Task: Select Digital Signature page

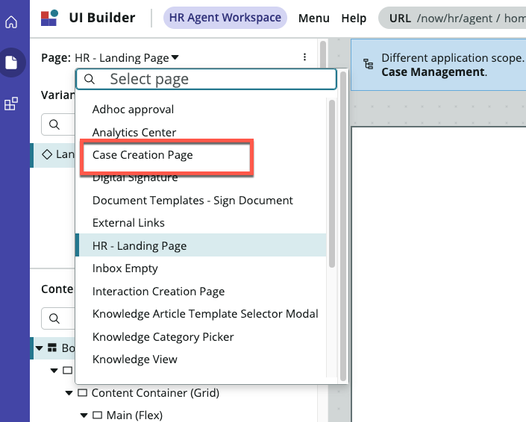Action: coord(201,178)
